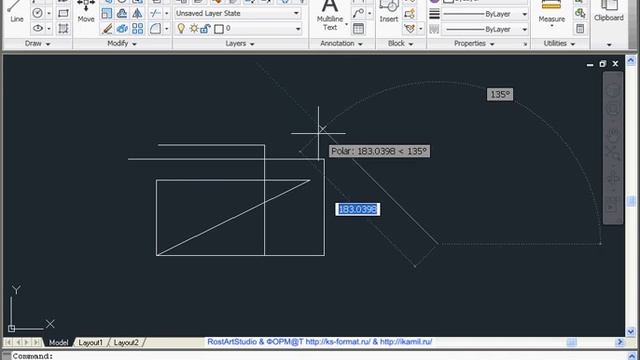Click the 183.0398 dynamic input field
The height and width of the screenshot is (360, 640).
coord(358,209)
